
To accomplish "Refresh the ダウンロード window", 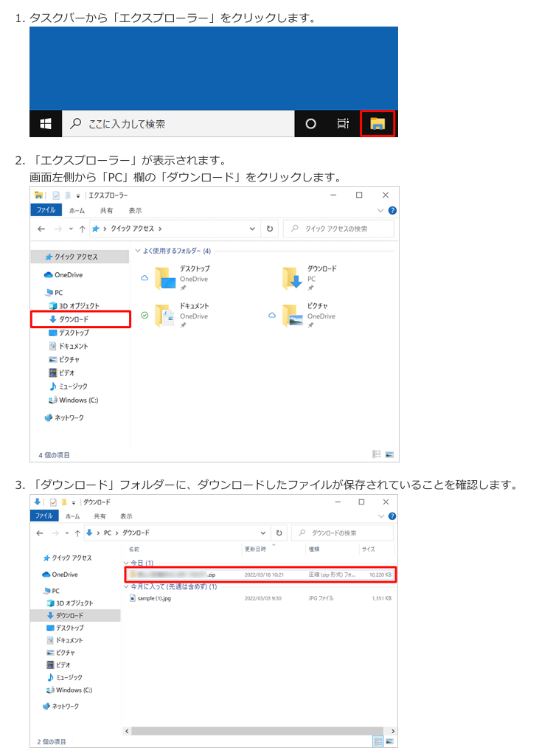I will [x=279, y=533].
